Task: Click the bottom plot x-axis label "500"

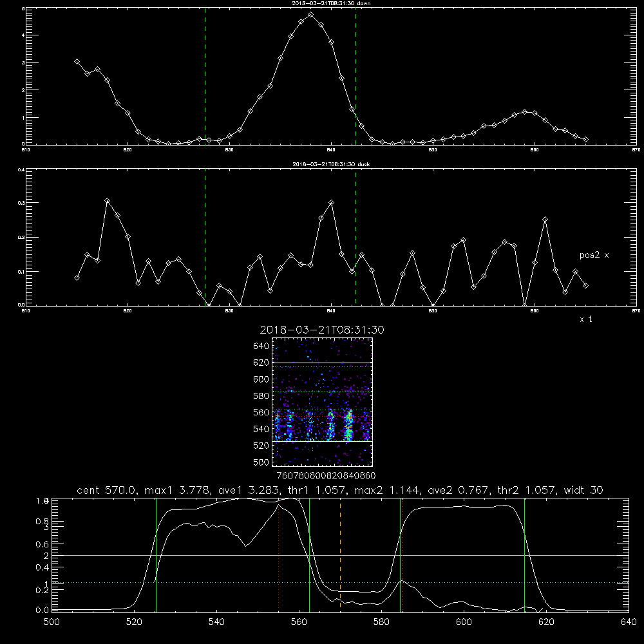Action: point(52,621)
